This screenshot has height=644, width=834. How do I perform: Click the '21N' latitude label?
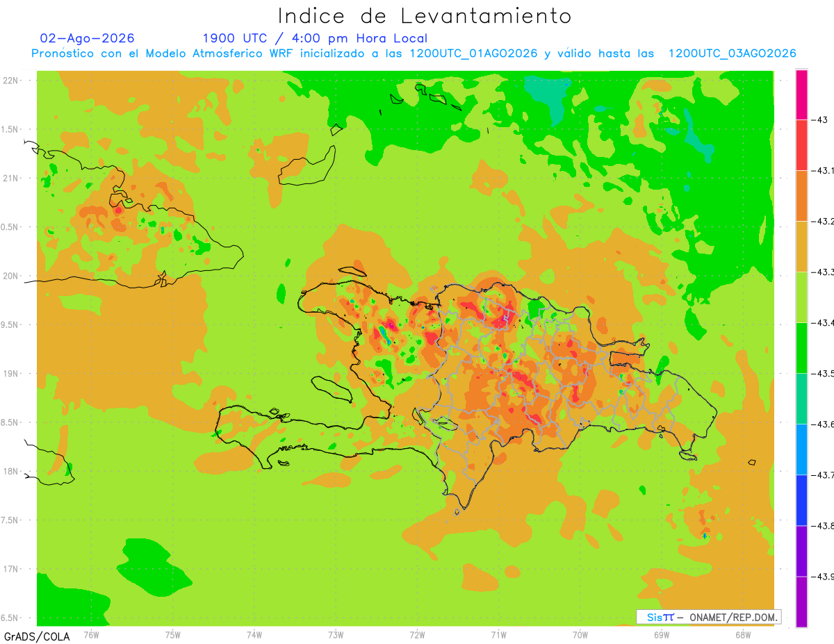(12, 178)
